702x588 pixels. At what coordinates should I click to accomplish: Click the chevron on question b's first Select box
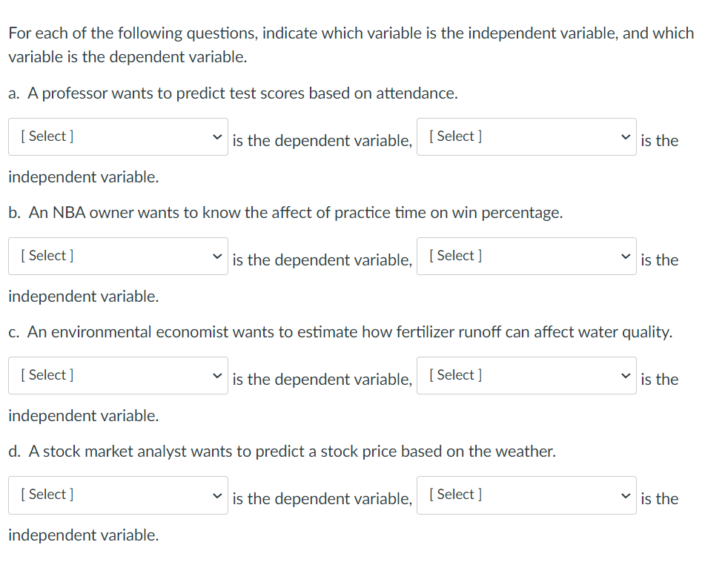point(217,256)
